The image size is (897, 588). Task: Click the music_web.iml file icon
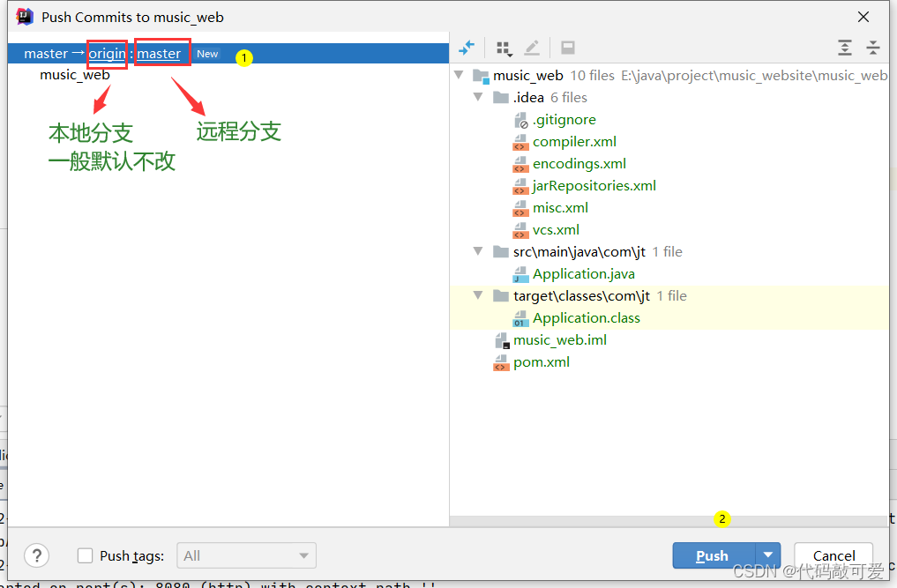coord(502,341)
